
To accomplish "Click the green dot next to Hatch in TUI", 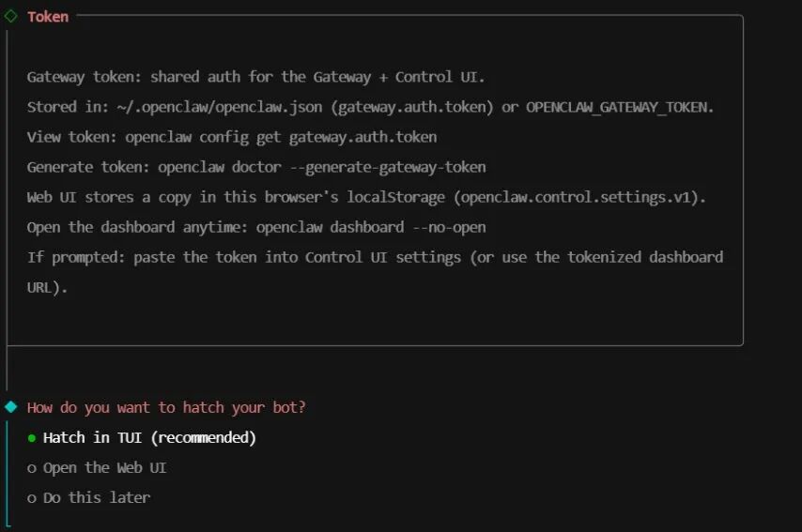I will pos(32,438).
